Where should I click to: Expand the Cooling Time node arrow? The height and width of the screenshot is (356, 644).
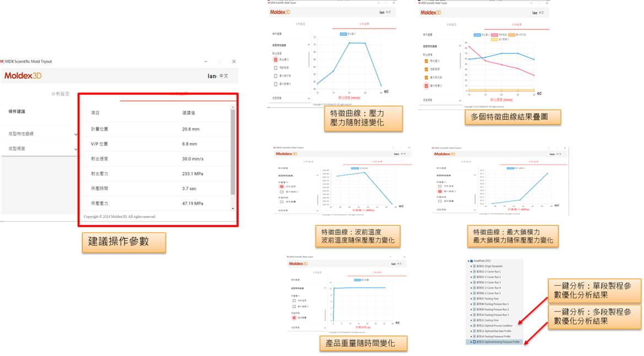470,320
